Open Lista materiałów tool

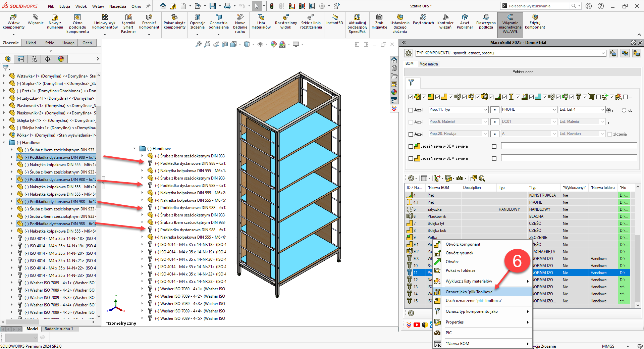(261, 22)
